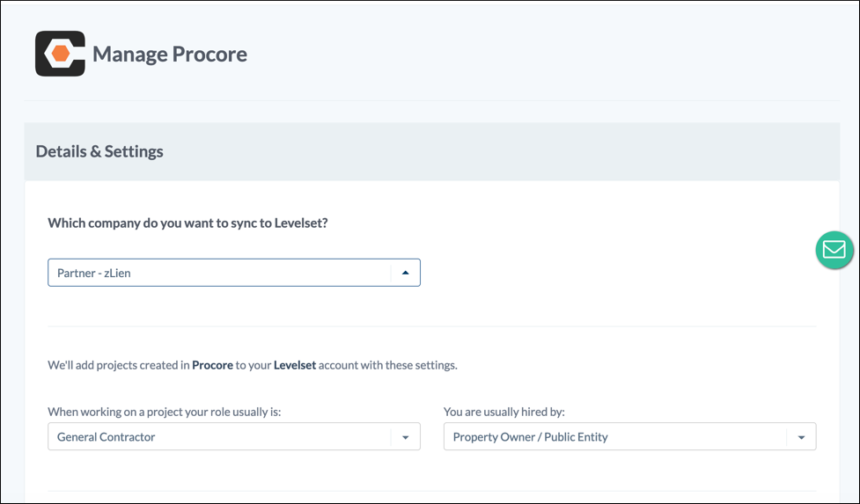
Task: Click the 'Details & Settings' section header
Action: (99, 151)
